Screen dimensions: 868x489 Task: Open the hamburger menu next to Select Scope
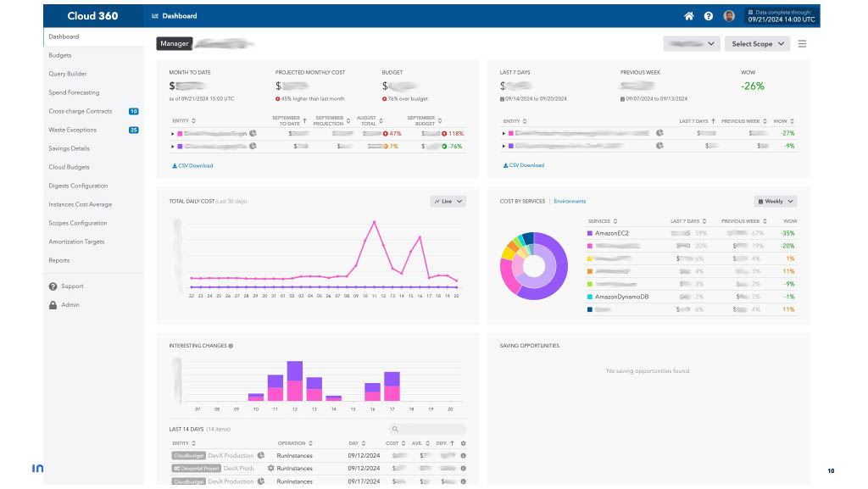pyautogui.click(x=802, y=44)
